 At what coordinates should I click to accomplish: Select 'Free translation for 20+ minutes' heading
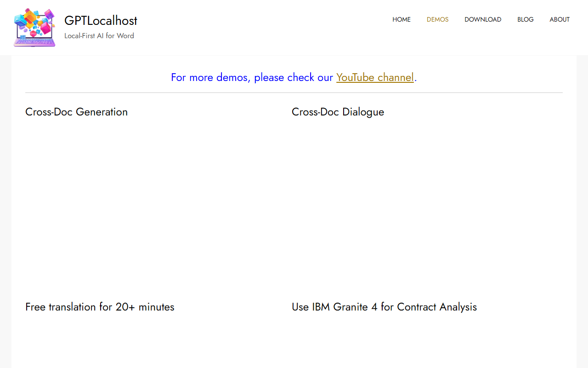100,307
